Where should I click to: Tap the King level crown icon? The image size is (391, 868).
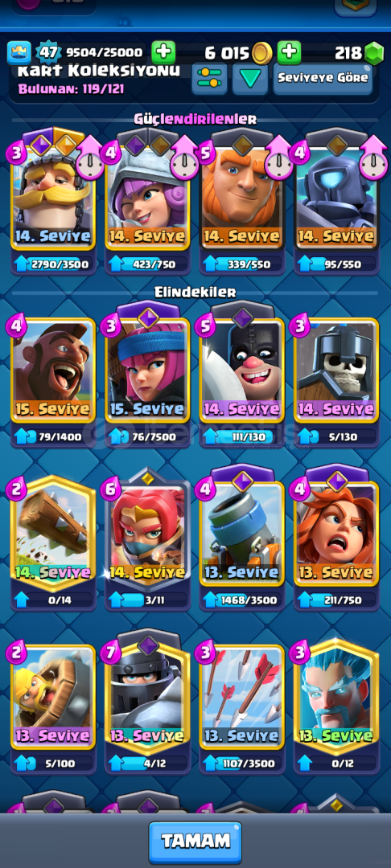click(19, 52)
